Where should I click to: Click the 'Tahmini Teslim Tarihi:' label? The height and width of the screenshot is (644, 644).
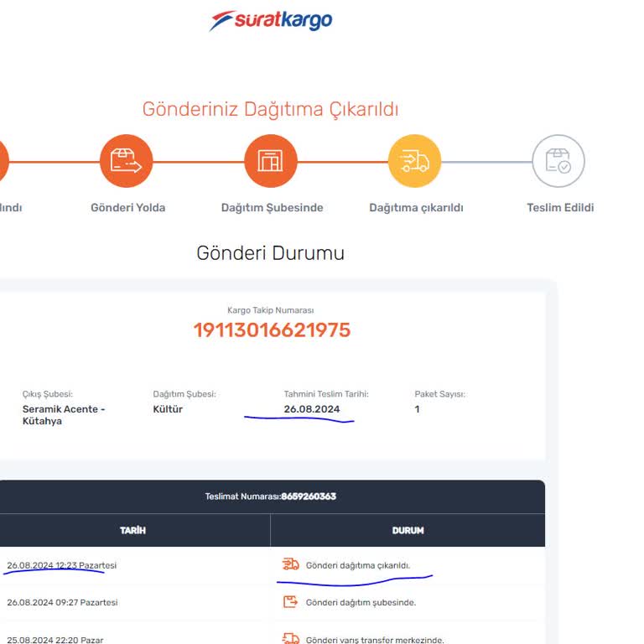(x=326, y=394)
